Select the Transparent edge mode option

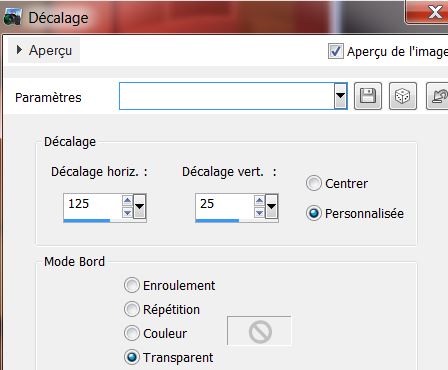click(132, 357)
